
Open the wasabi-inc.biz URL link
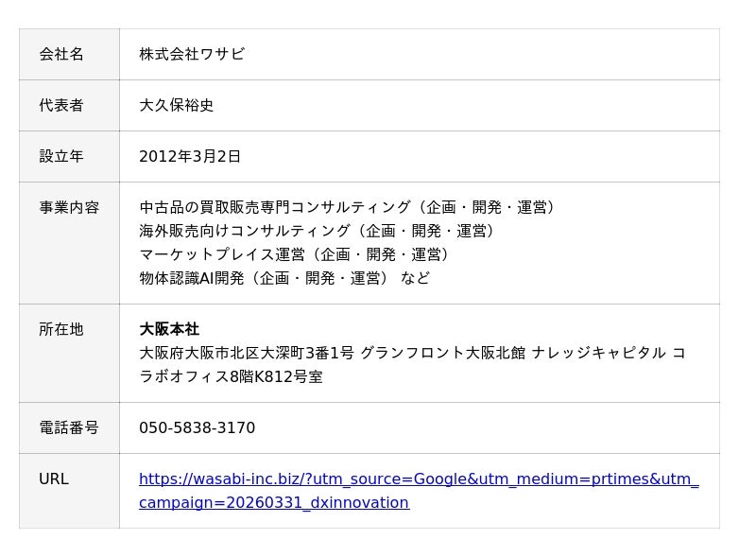coord(419,479)
